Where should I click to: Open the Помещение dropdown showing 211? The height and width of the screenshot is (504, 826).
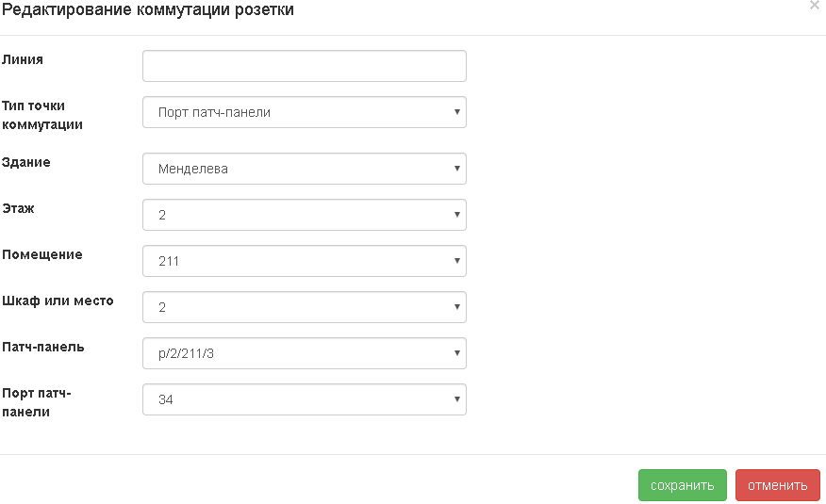click(304, 261)
